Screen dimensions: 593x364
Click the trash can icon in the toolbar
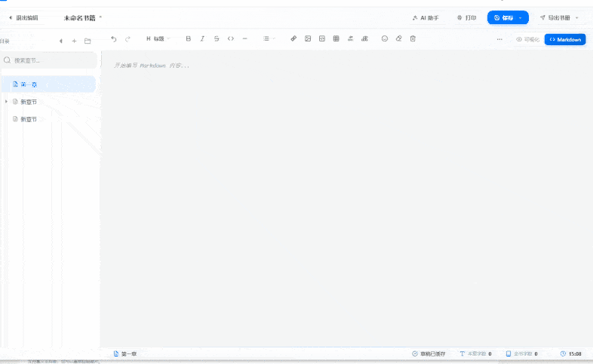[413, 38]
